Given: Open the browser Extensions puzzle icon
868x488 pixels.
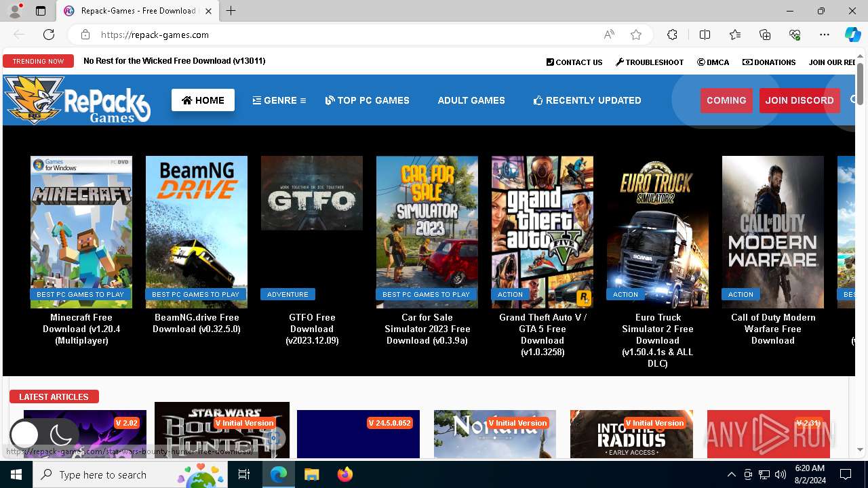Looking at the screenshot, I should coord(672,35).
